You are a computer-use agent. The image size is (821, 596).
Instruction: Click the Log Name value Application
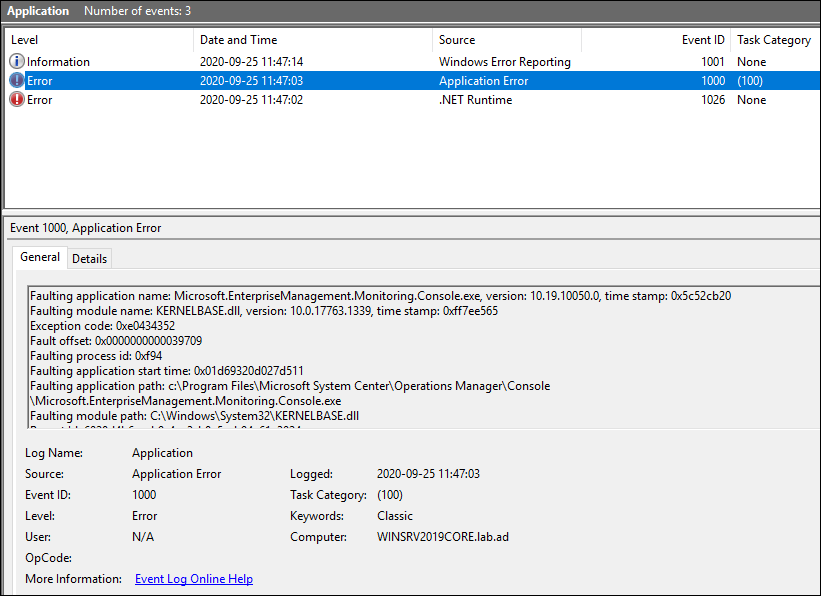coord(162,453)
